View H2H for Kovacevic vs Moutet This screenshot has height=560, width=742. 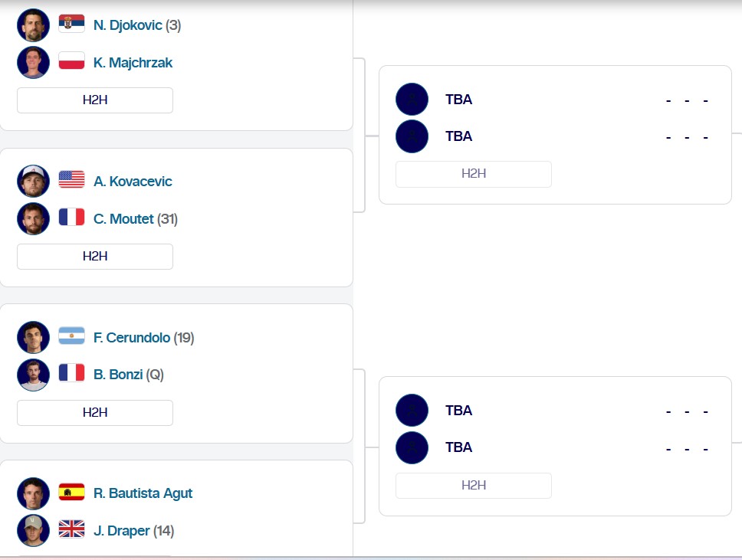95,256
